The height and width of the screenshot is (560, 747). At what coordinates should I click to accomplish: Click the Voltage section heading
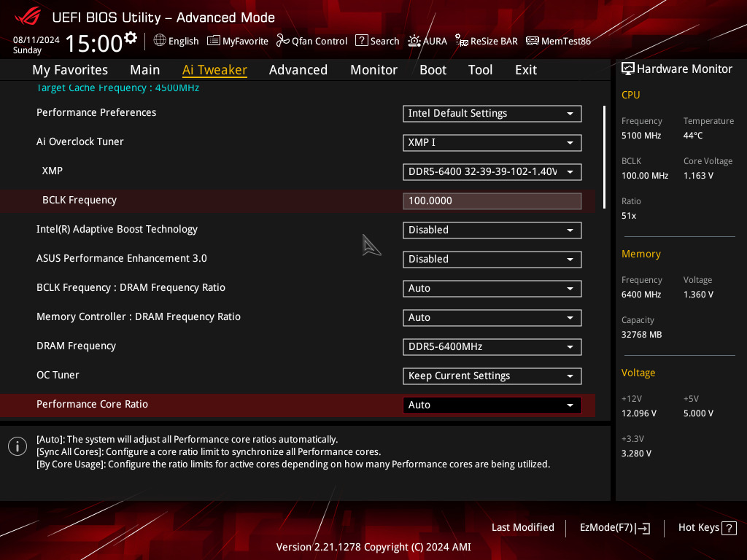[638, 373]
